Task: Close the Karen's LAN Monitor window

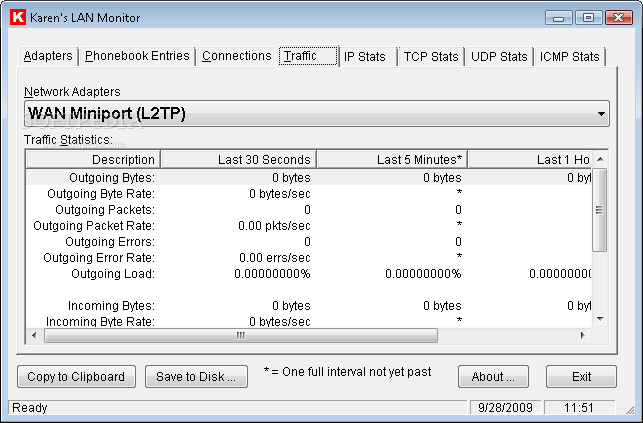Action: click(x=618, y=18)
